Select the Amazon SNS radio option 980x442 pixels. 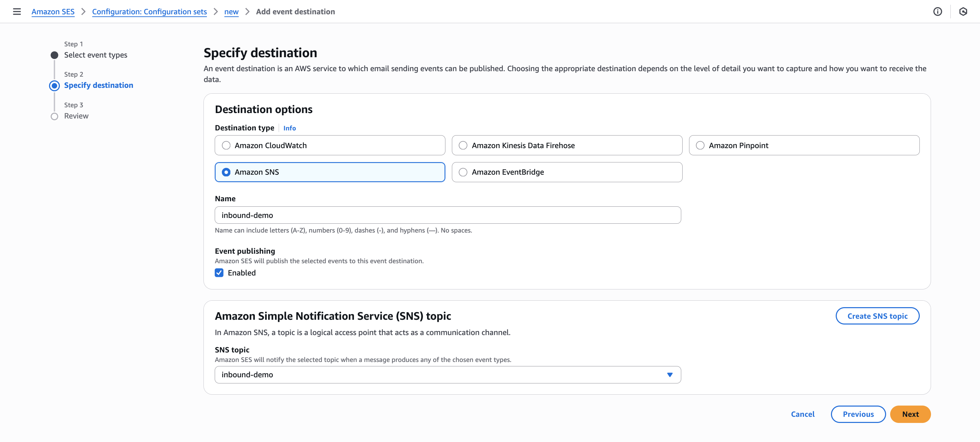point(226,172)
